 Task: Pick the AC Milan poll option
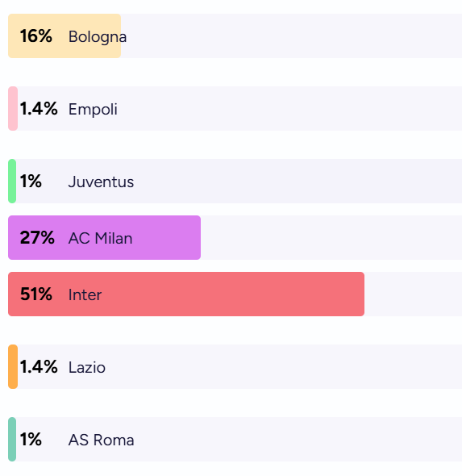pos(235,237)
